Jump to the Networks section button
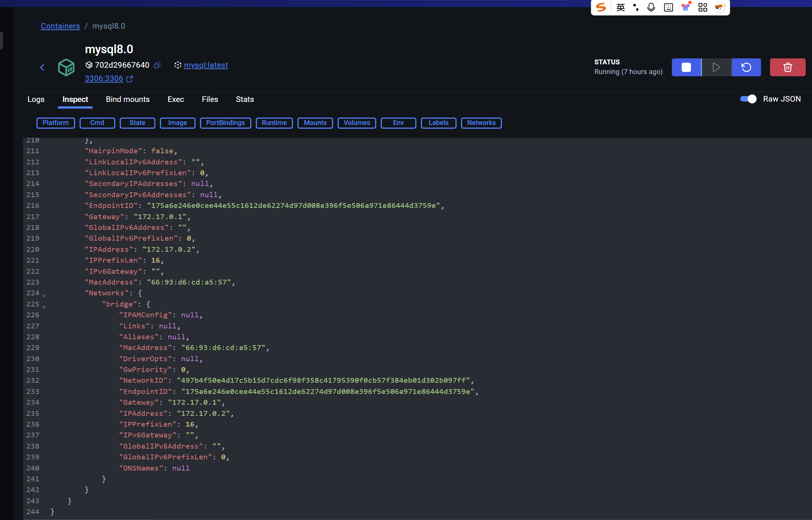The width and height of the screenshot is (812, 520). [481, 123]
